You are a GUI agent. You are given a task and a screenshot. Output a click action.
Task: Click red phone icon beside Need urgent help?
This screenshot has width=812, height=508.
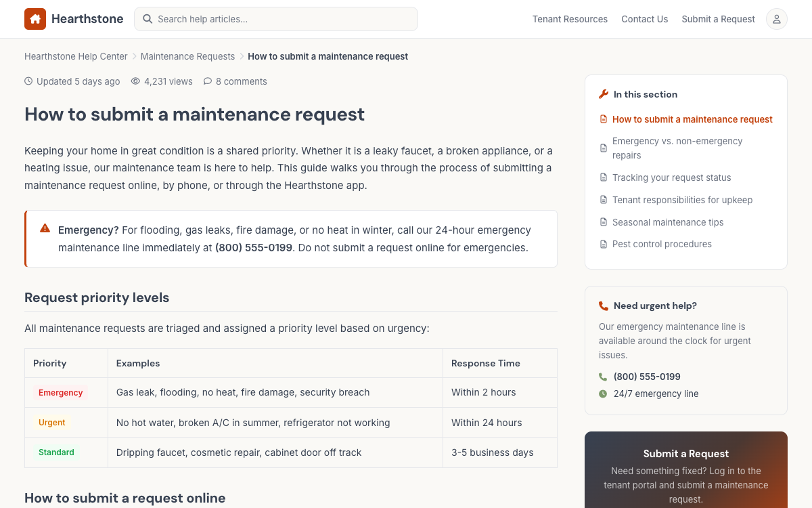point(604,306)
